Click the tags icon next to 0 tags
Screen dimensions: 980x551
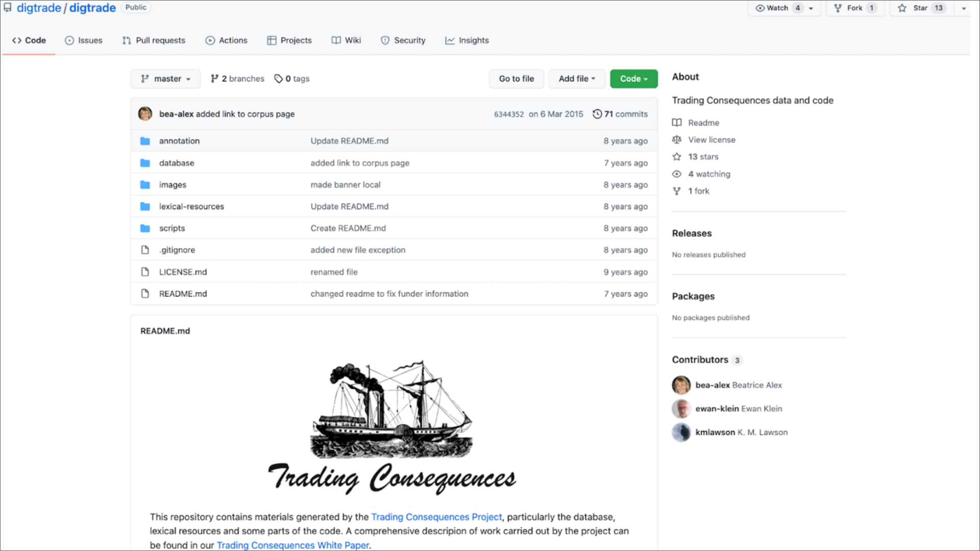(x=278, y=79)
